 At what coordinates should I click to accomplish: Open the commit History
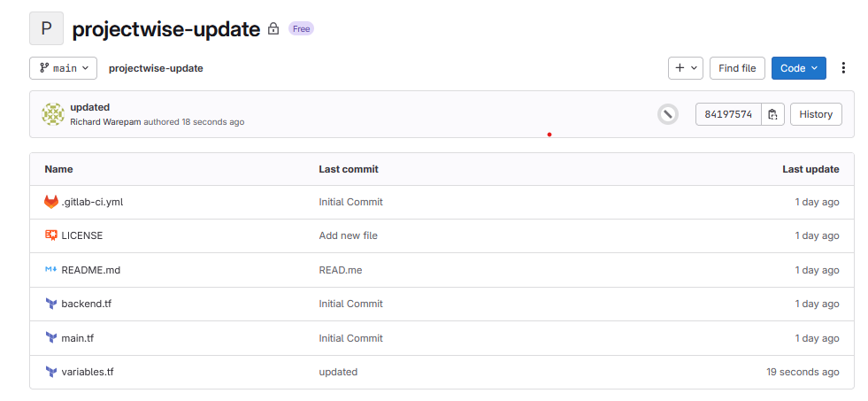coord(816,114)
